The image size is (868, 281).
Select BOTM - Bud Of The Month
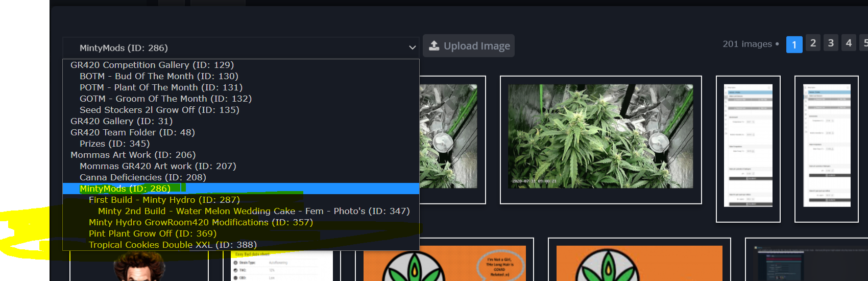coord(159,76)
